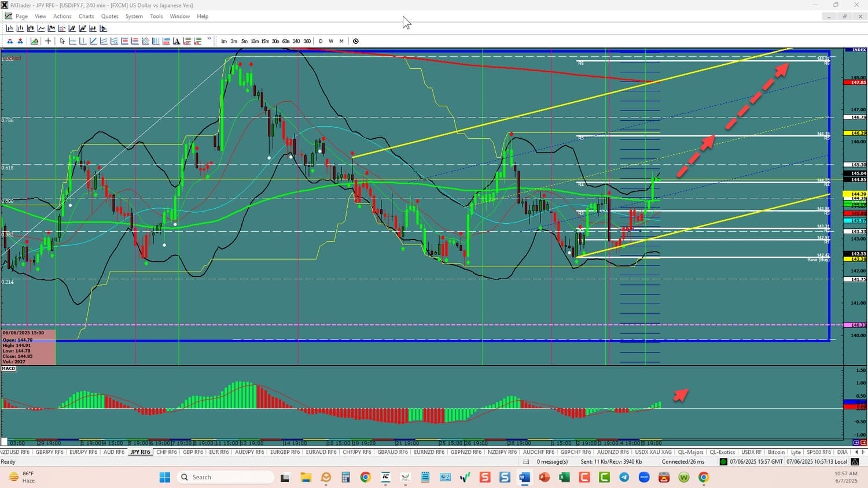
Task: Open the Bitcoin chart tab
Action: 776,452
